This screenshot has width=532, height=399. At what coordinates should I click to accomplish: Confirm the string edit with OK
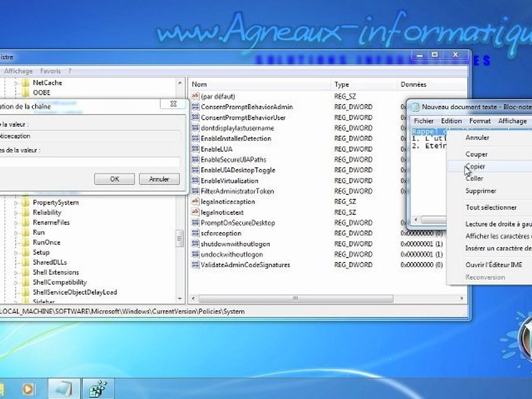(114, 179)
